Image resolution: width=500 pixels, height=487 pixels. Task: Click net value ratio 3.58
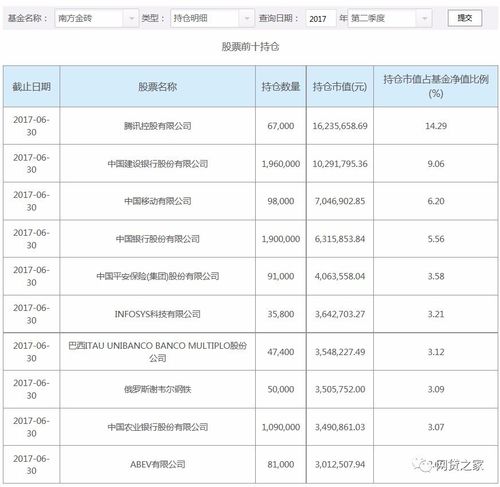click(436, 276)
